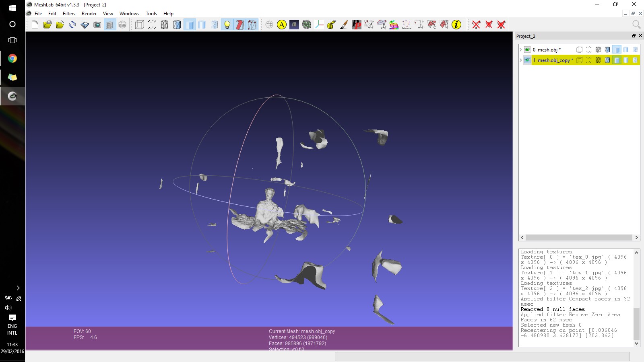Delete selected faces and vertices icon
The height and width of the screenshot is (362, 644).
coord(501,25)
